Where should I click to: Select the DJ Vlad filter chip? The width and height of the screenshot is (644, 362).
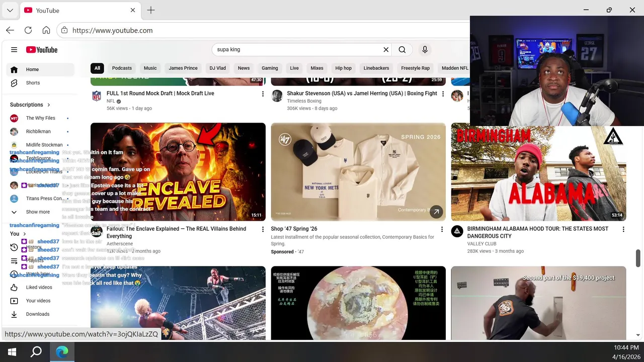(x=217, y=68)
